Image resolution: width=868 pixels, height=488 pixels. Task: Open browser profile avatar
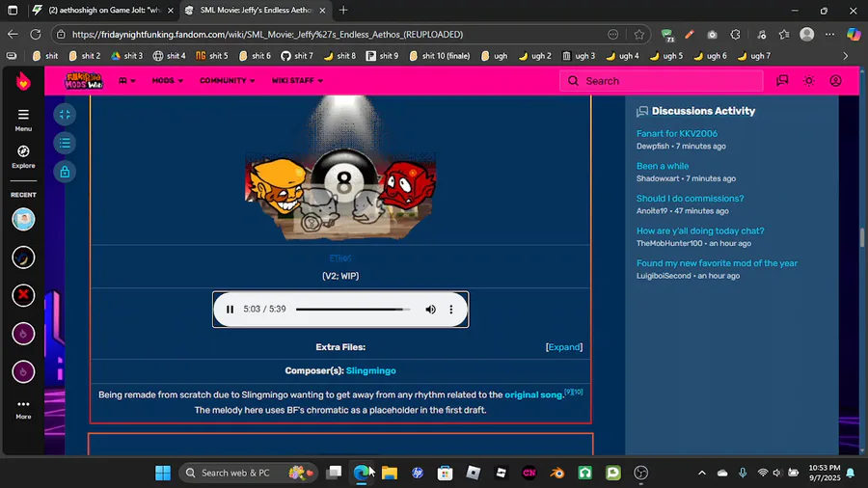(806, 35)
